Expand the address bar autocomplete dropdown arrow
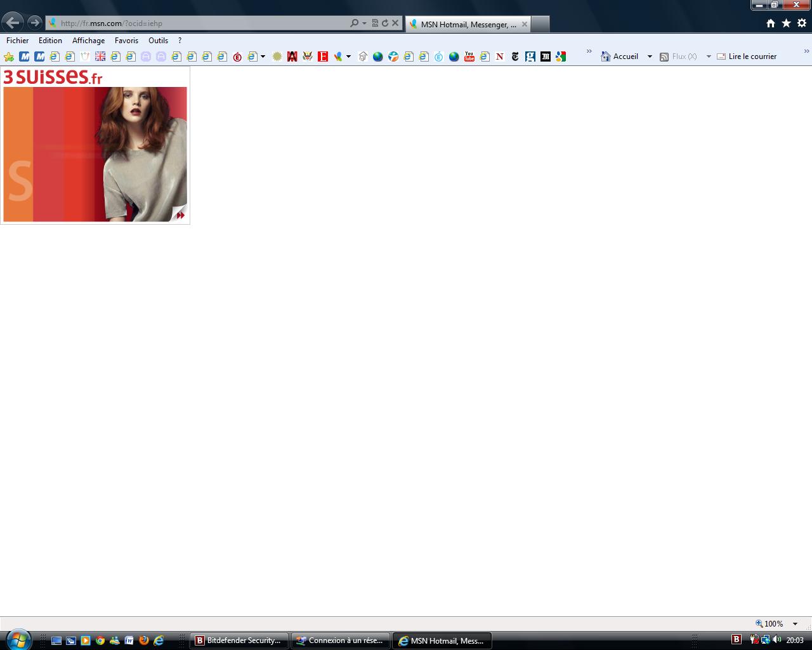Viewport: 812px width, 650px height. 364,23
